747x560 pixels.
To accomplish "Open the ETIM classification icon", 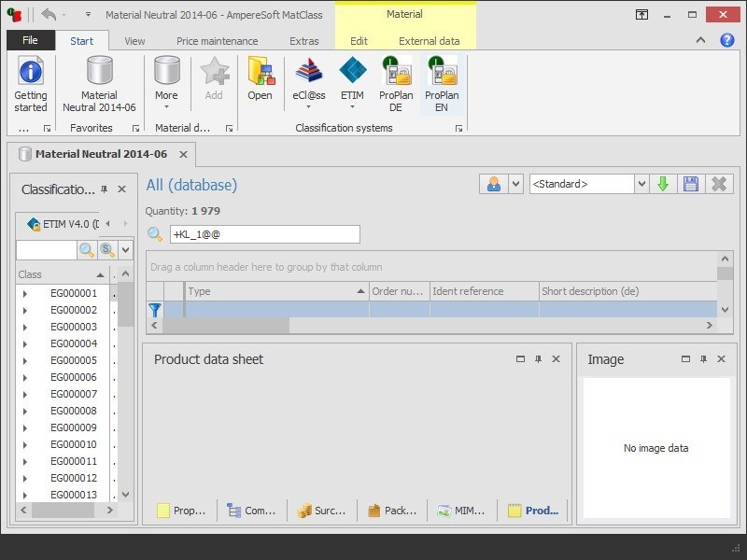I will (352, 84).
